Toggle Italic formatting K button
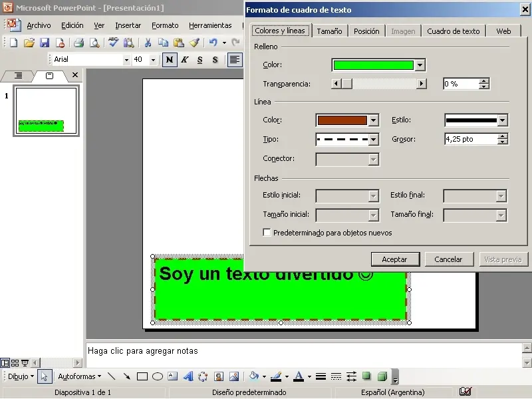 coord(185,60)
